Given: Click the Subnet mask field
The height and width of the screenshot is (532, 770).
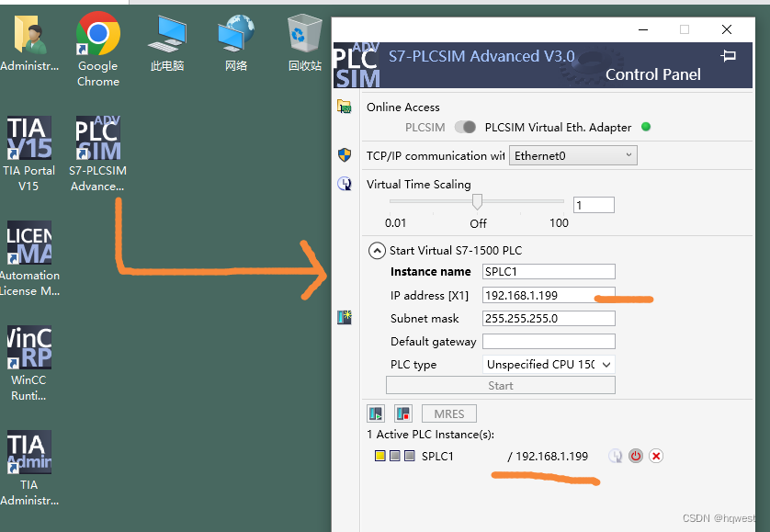Looking at the screenshot, I should click(x=549, y=318).
